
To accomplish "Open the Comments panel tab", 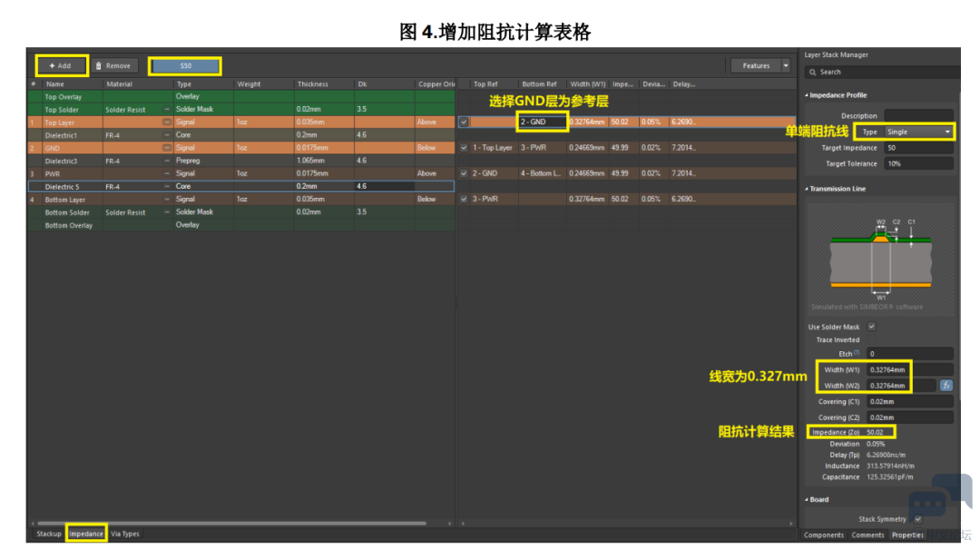I will pyautogui.click(x=867, y=535).
